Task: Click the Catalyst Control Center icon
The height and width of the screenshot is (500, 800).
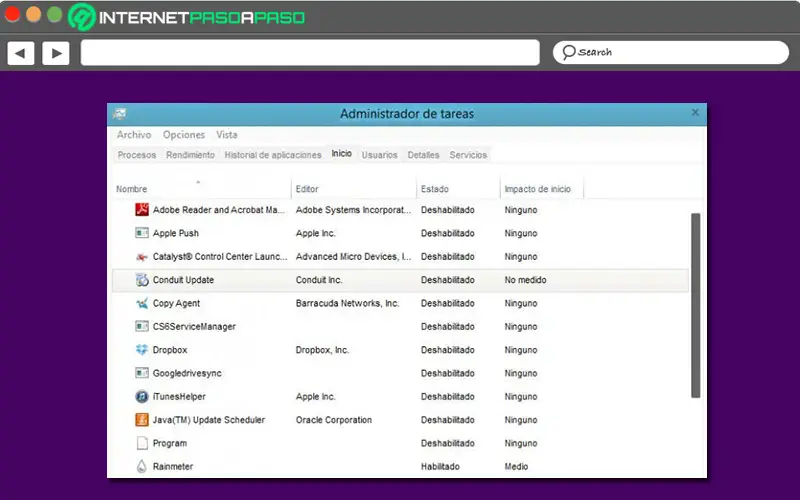Action: tap(142, 257)
